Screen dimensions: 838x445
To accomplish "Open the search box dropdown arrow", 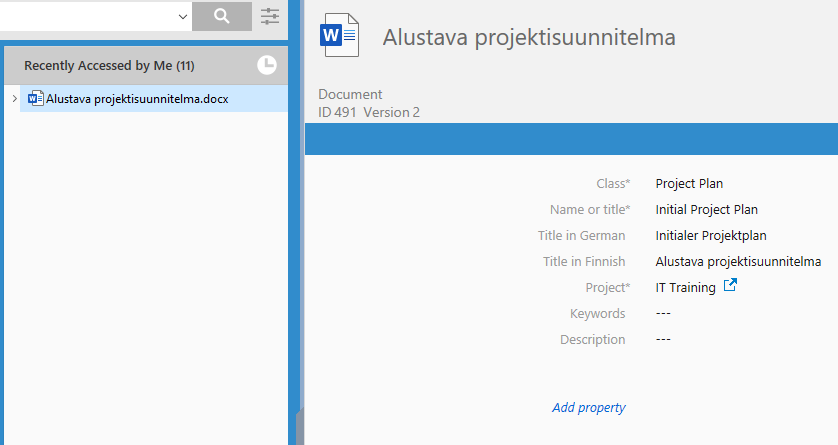I will pyautogui.click(x=182, y=16).
